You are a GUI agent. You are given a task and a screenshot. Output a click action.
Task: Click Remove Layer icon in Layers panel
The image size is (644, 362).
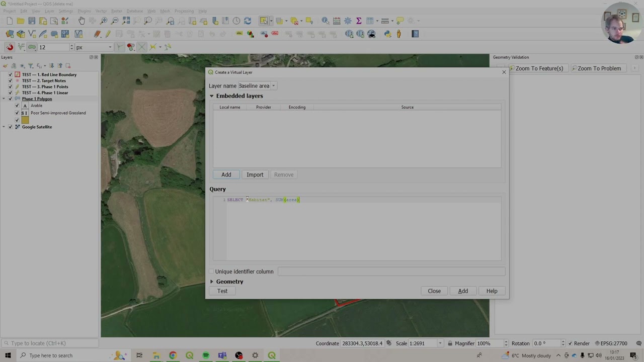68,65
